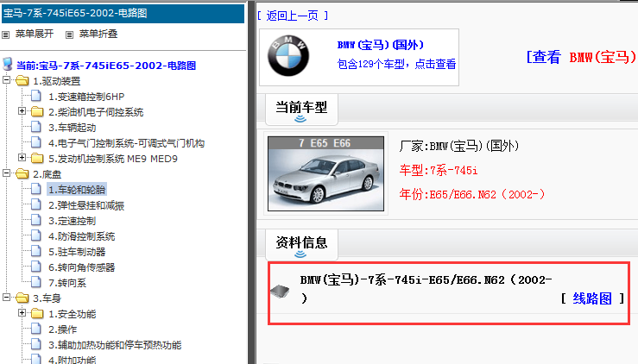
Task: Select the 1.驱动装置 tree label
Action: (57, 81)
